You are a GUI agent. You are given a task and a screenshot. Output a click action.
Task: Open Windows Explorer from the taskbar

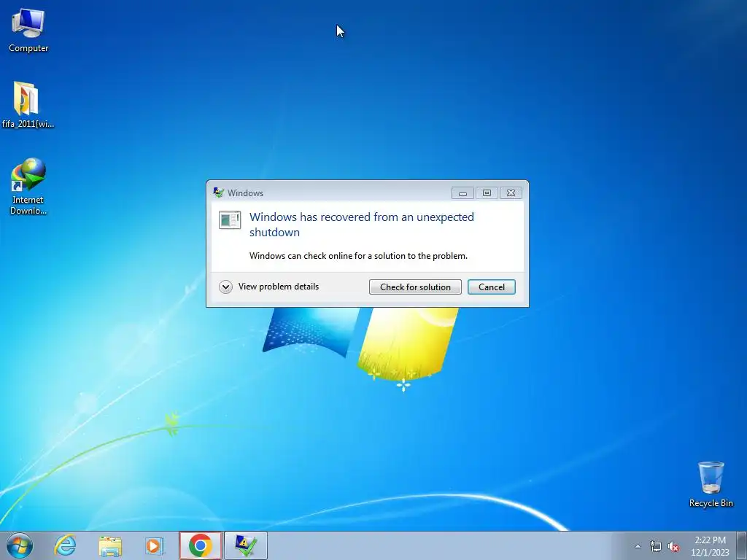click(x=110, y=545)
